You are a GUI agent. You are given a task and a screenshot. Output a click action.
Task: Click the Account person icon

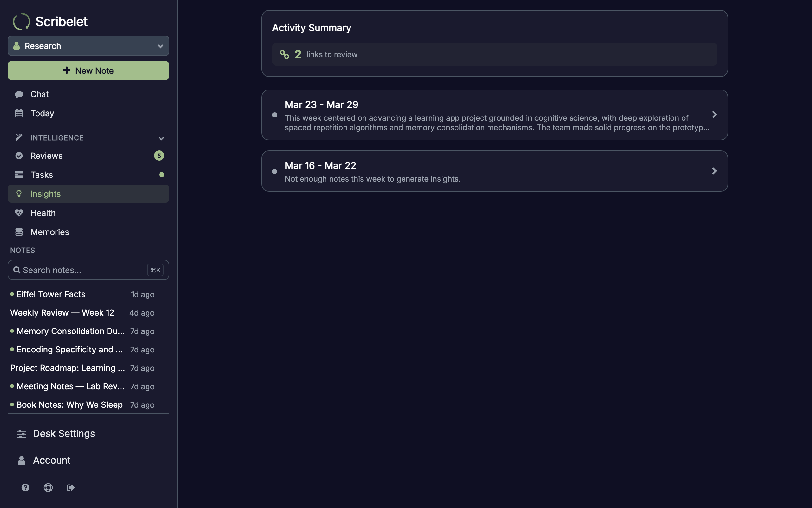[x=22, y=460]
